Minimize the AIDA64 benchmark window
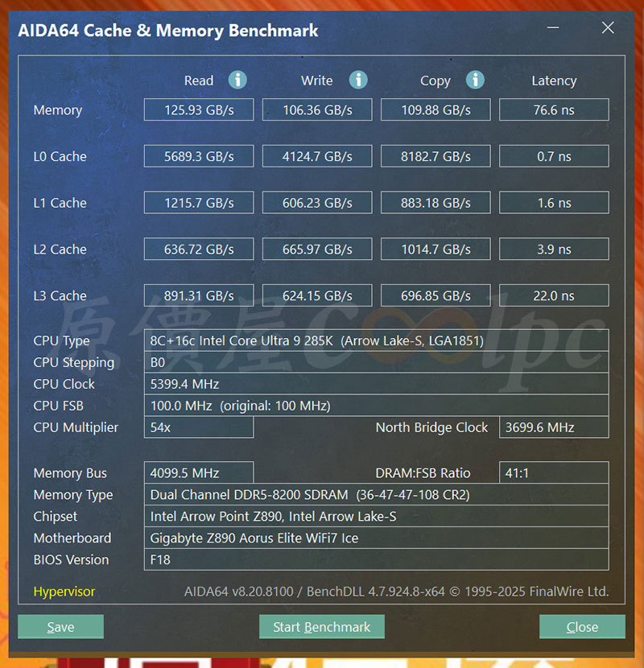644x668 pixels. (x=554, y=28)
